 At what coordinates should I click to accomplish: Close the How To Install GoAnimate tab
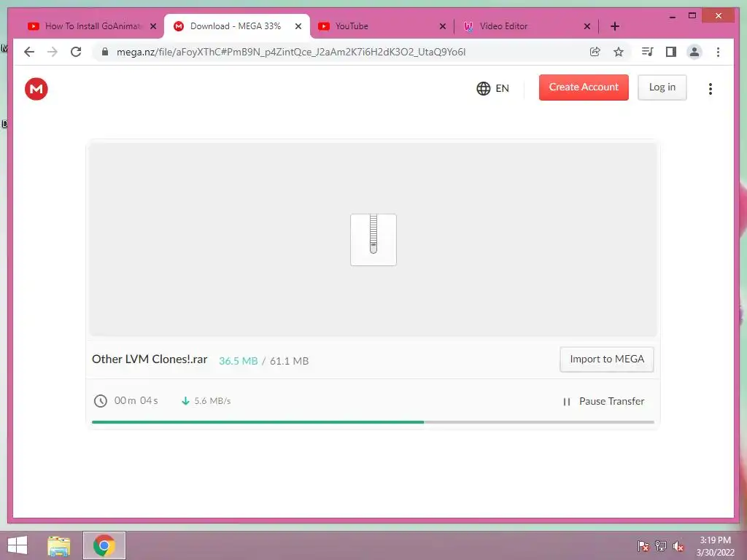[x=153, y=26]
